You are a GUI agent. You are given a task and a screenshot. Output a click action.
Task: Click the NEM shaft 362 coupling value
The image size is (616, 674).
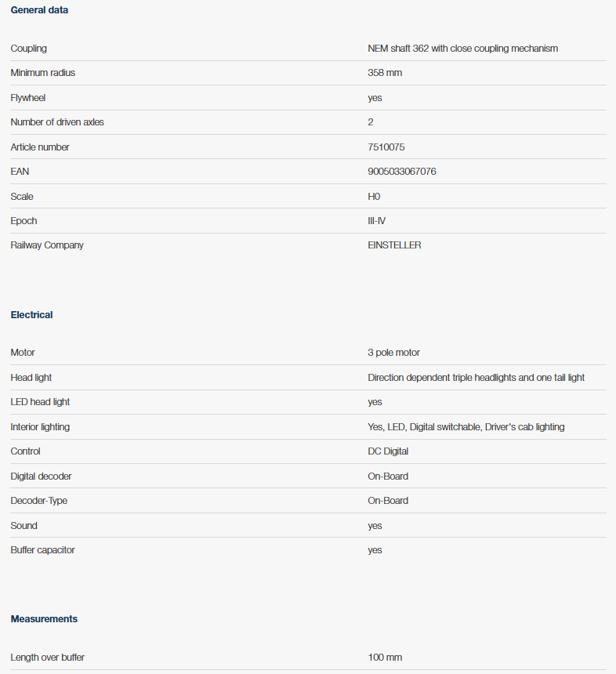(462, 49)
